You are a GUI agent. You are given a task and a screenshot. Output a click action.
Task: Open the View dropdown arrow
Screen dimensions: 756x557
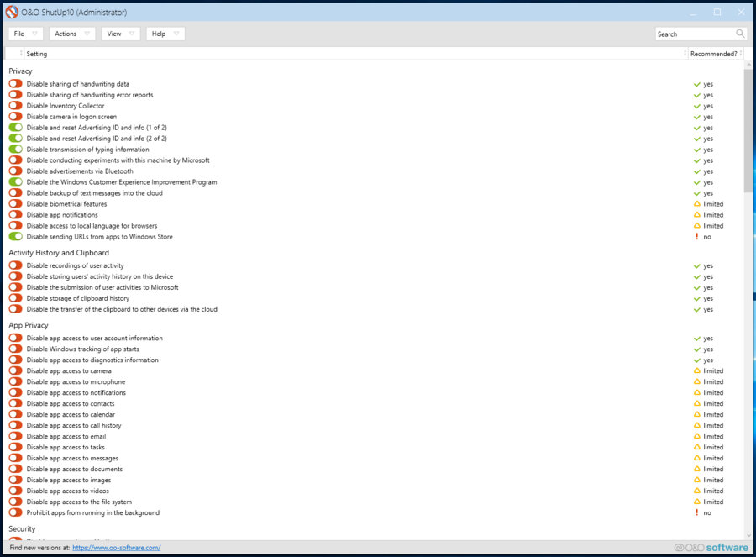(x=132, y=34)
